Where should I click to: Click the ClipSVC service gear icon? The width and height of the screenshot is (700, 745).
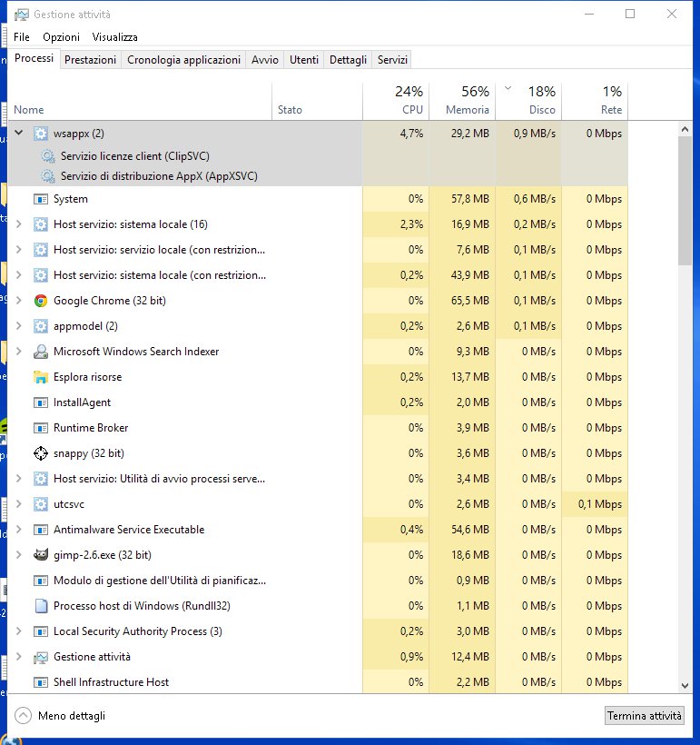(x=48, y=156)
